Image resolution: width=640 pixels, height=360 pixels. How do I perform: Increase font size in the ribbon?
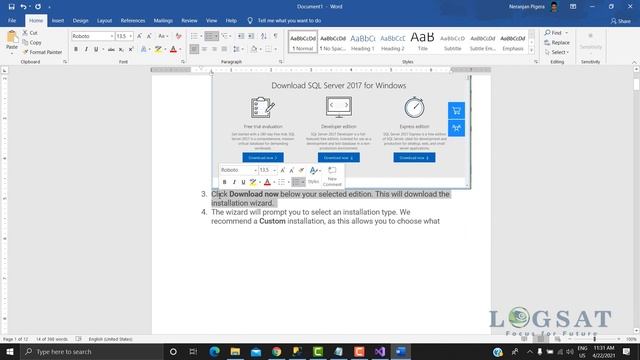tap(140, 36)
